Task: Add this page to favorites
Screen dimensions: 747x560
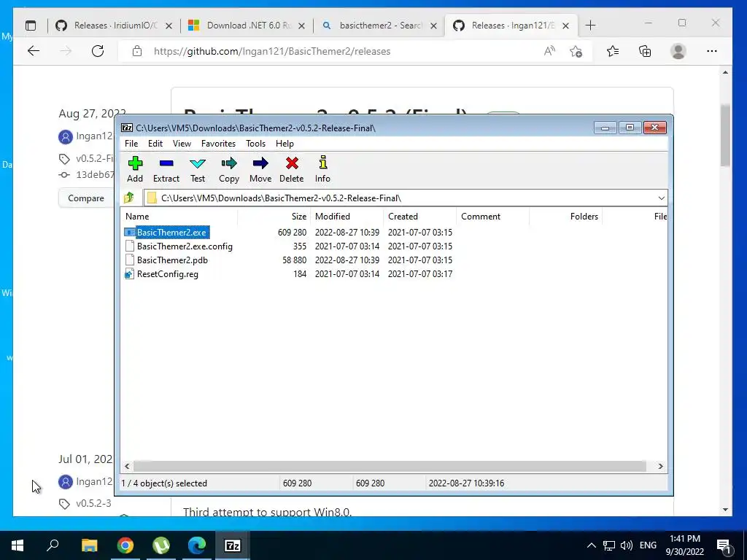Action: 576,51
